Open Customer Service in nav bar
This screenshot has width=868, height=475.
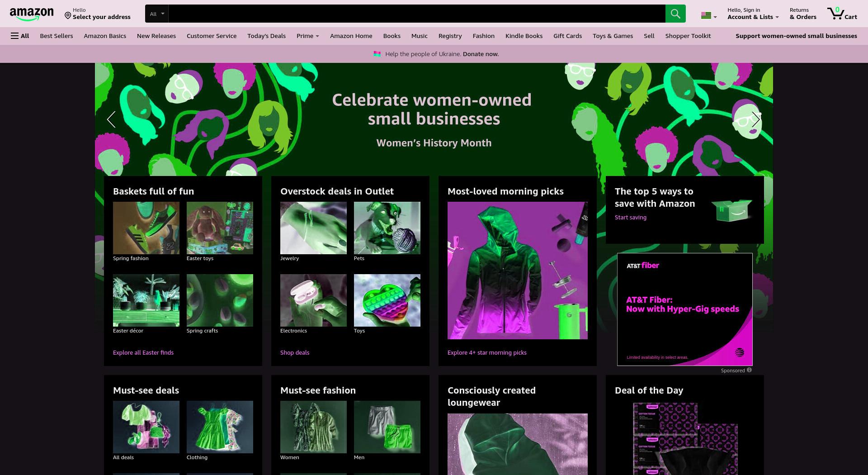pos(212,36)
